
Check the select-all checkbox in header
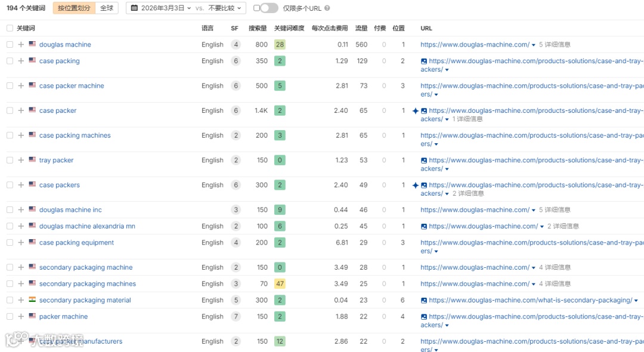[x=10, y=28]
